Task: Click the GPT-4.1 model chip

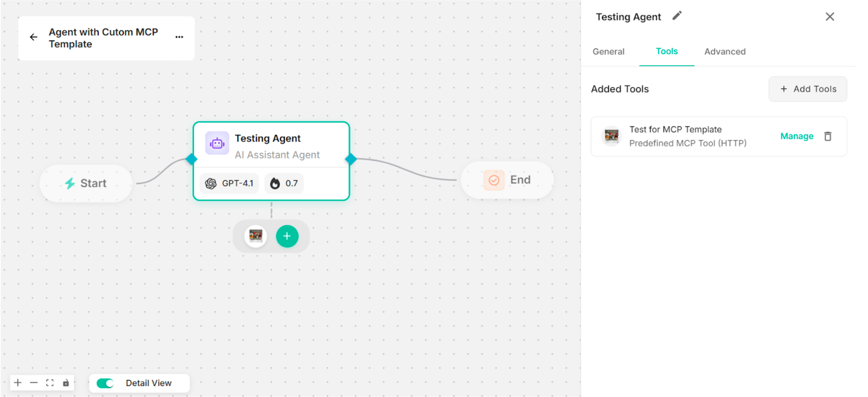Action: (229, 183)
